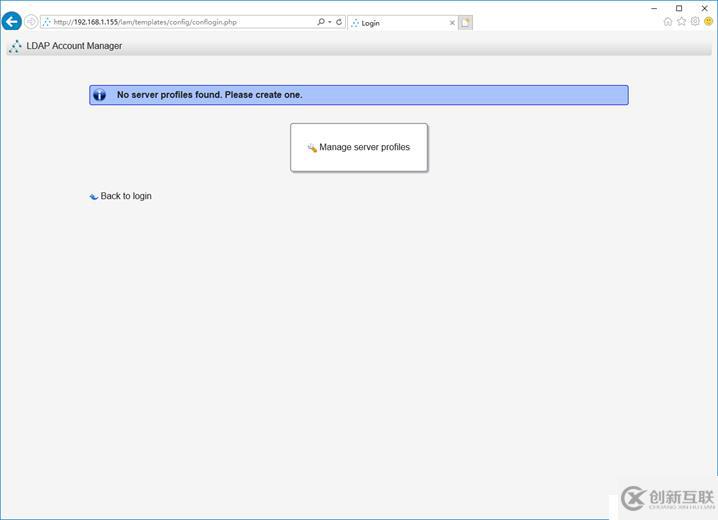Click the smiley feedback icon
The height and width of the screenshot is (520, 718).
click(708, 22)
